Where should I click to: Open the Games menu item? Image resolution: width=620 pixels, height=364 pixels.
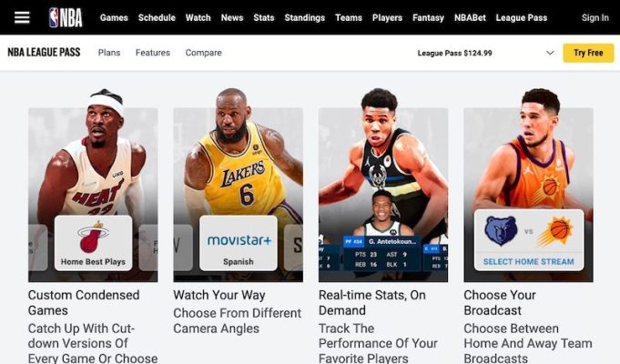click(x=114, y=18)
